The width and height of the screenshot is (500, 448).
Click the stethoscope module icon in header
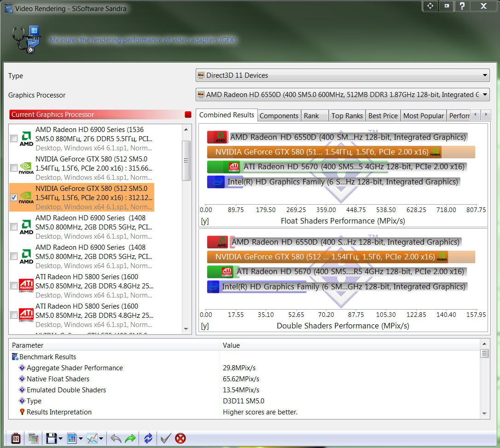(x=27, y=40)
